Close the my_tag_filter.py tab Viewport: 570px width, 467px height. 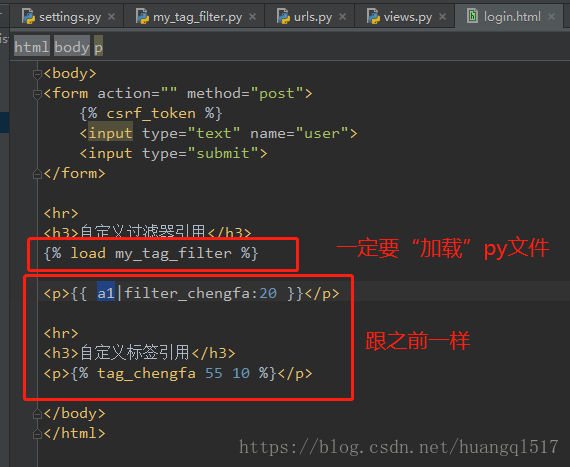(253, 17)
